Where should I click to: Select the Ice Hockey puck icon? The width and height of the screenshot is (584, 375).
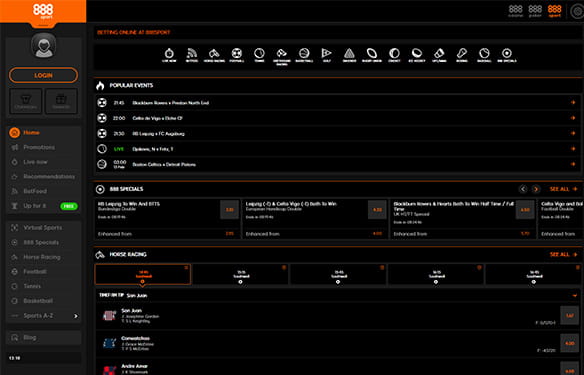416,55
